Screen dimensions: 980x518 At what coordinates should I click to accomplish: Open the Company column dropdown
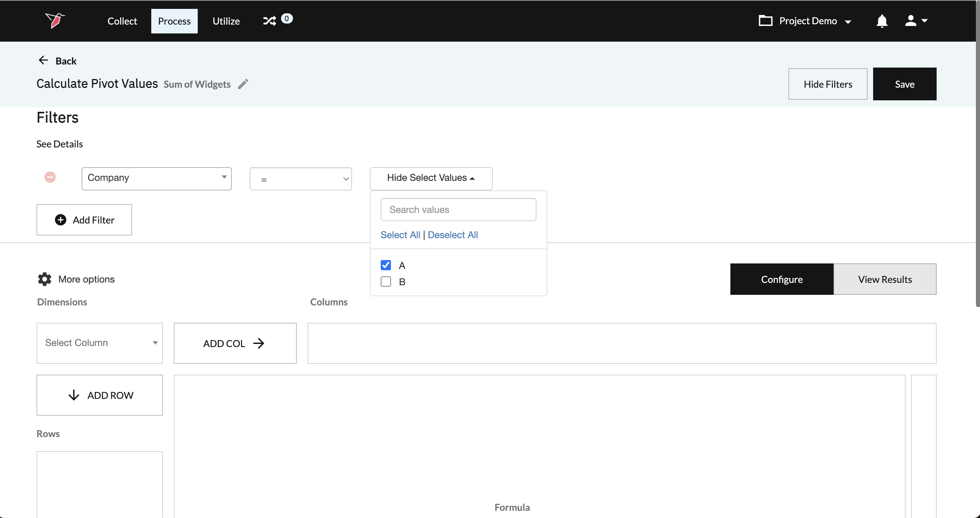click(x=156, y=178)
